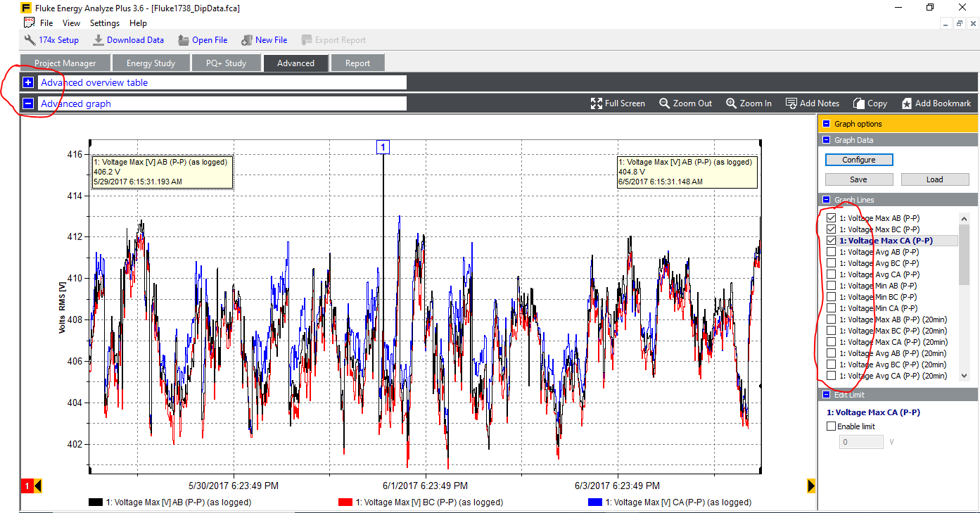The height and width of the screenshot is (513, 980).
Task: Zoom In the graph
Action: [x=749, y=103]
